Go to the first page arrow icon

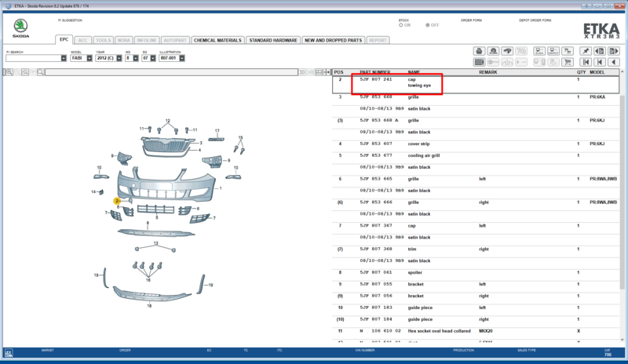586,62
